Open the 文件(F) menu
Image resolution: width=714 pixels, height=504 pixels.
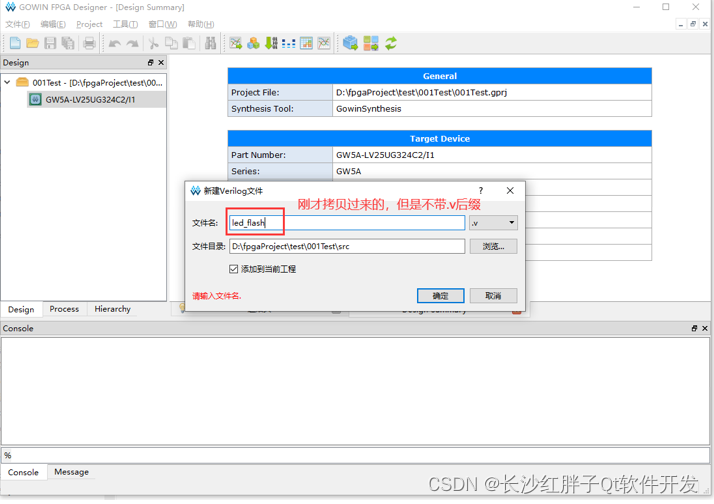coord(18,24)
